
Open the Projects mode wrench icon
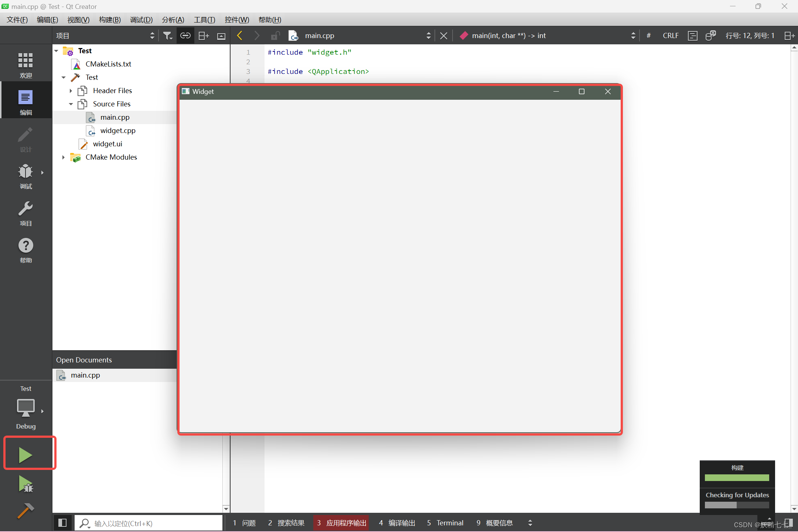pyautogui.click(x=25, y=208)
